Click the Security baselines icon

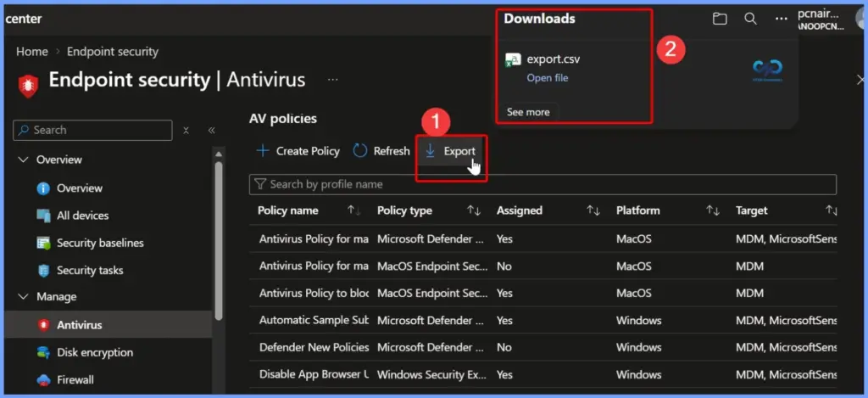point(43,243)
